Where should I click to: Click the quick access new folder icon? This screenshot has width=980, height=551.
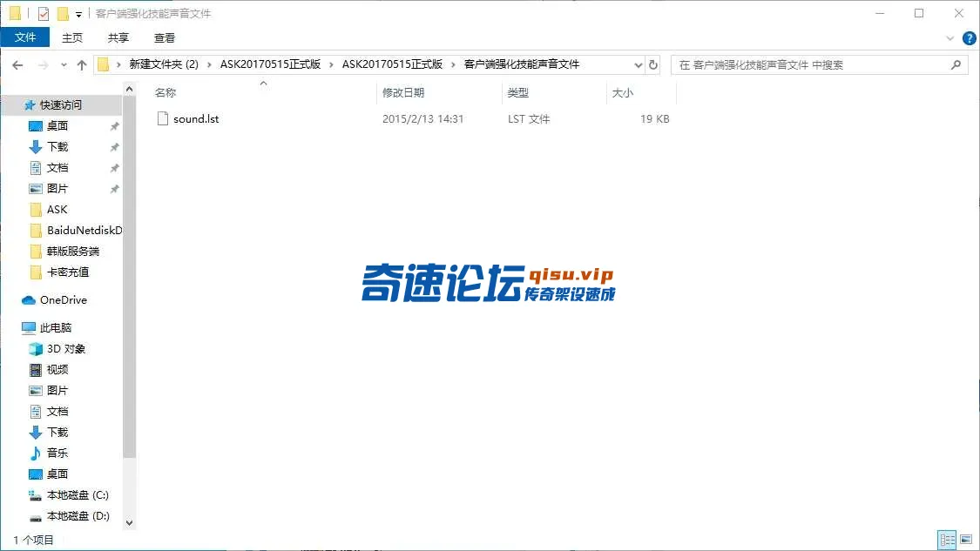pos(63,13)
